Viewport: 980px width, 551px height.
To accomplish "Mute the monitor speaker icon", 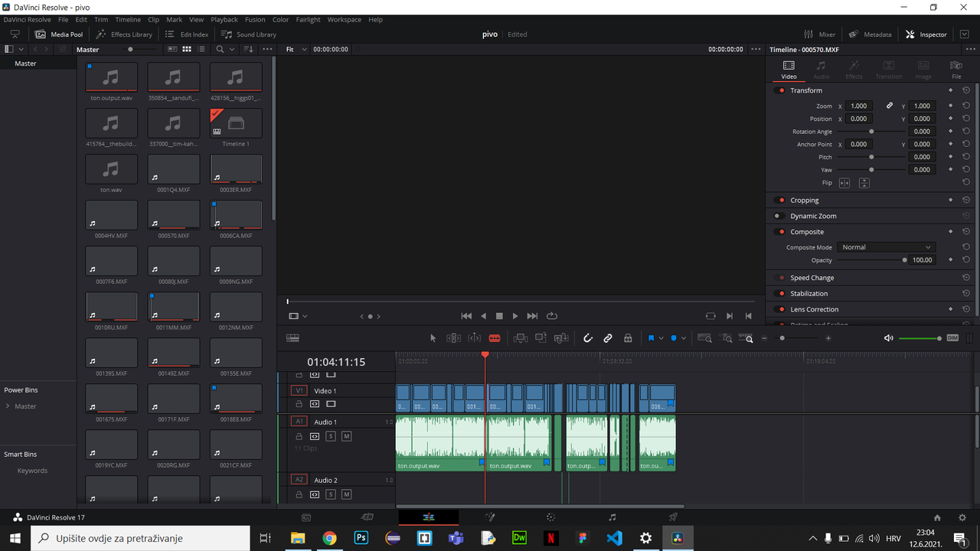I will [x=888, y=338].
